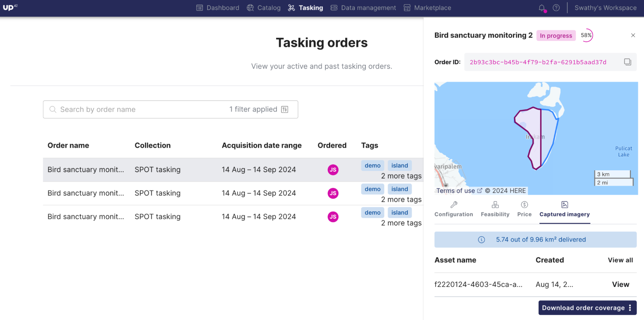644x320 pixels.
Task: Open Swathy's Workspace menu
Action: tap(605, 8)
